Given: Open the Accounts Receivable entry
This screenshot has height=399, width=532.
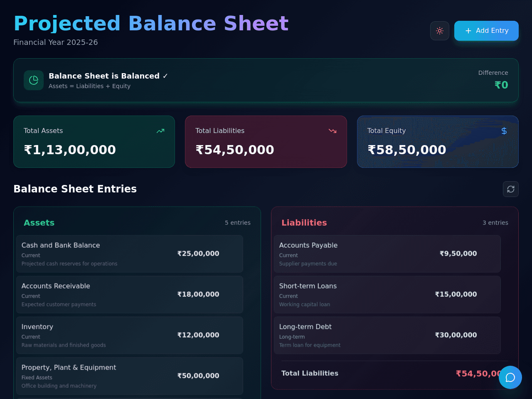Looking at the screenshot, I should click(x=130, y=295).
